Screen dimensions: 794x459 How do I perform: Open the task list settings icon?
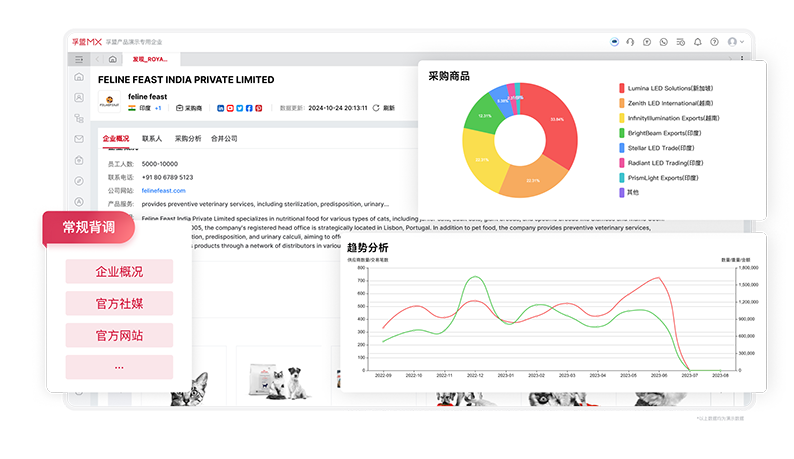click(681, 42)
